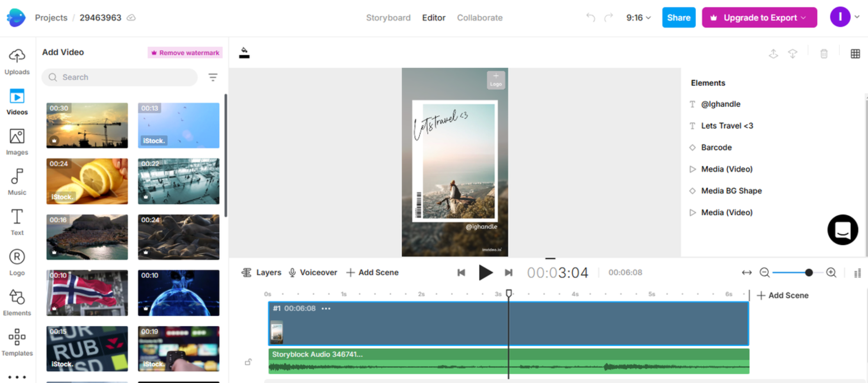Open the Layers panel in the timeline
The height and width of the screenshot is (383, 868).
pyautogui.click(x=261, y=272)
